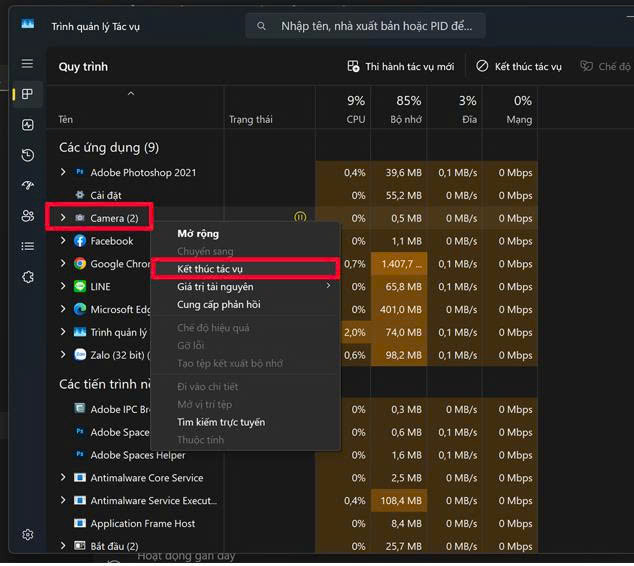Click the Zalo (32 bit) icon
Screen dimensions: 634x566
[80, 355]
